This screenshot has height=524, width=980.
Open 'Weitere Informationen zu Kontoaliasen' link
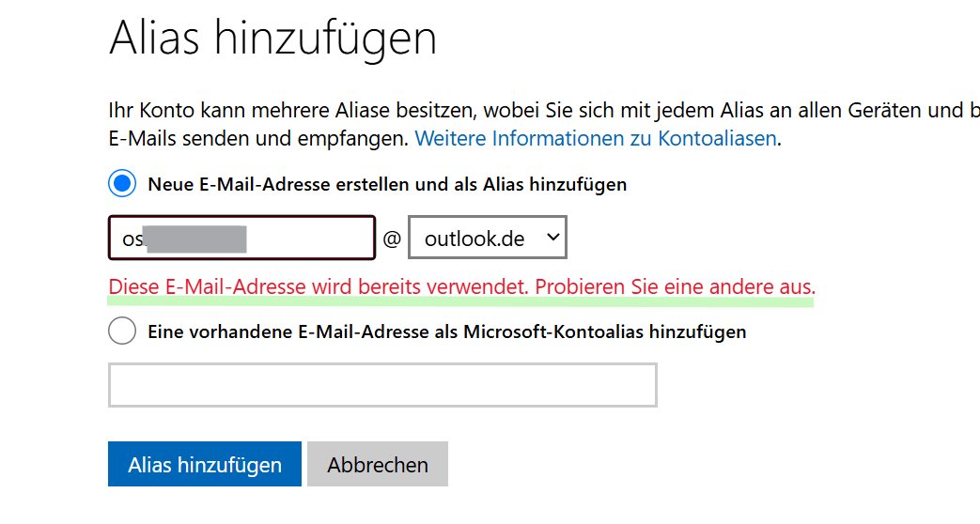(x=596, y=138)
